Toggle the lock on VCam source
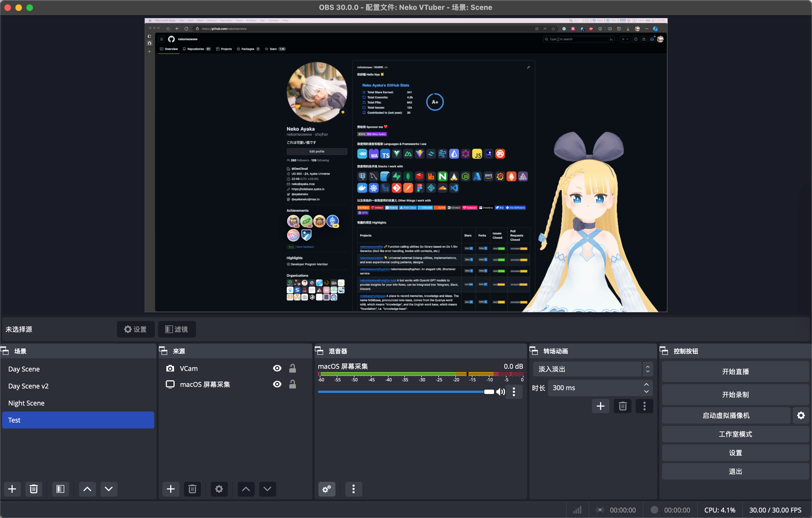This screenshot has height=518, width=812. (x=292, y=368)
